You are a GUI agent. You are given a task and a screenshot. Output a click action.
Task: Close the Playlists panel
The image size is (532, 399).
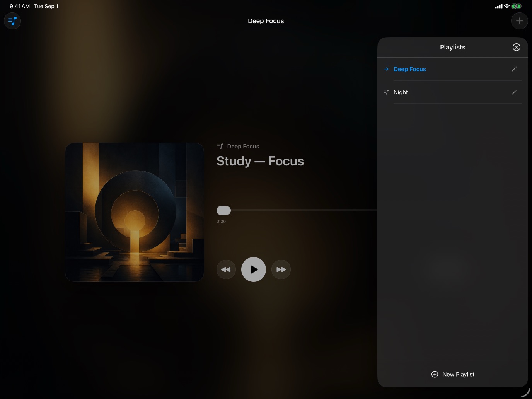(x=516, y=47)
